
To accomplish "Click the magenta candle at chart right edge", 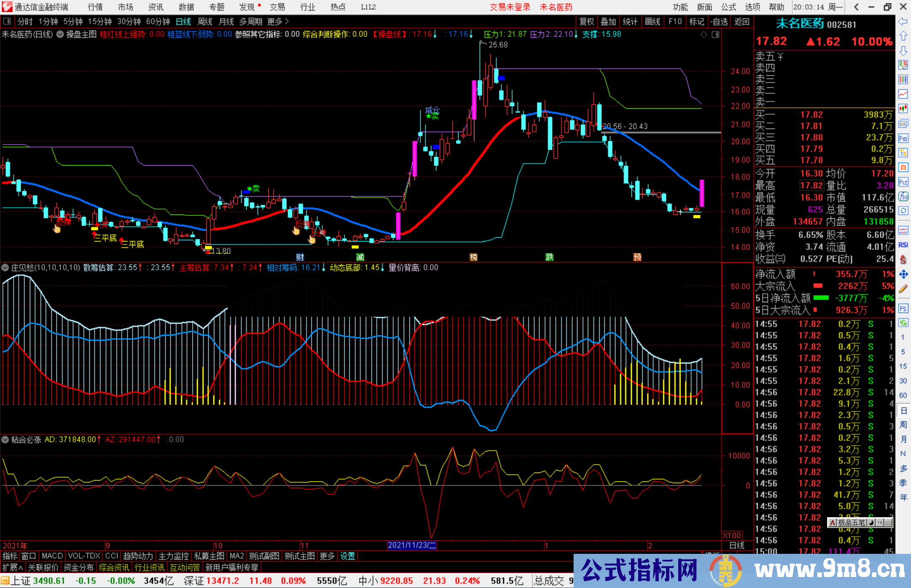I will [702, 193].
